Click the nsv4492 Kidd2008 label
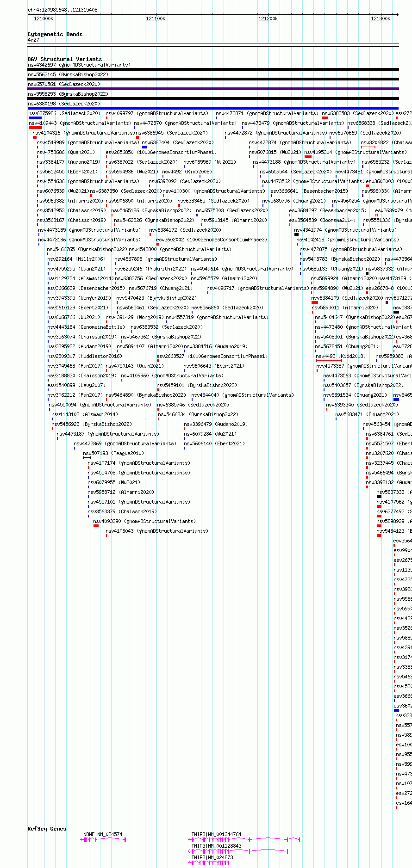This screenshot has height=868, width=412. pos(187,172)
